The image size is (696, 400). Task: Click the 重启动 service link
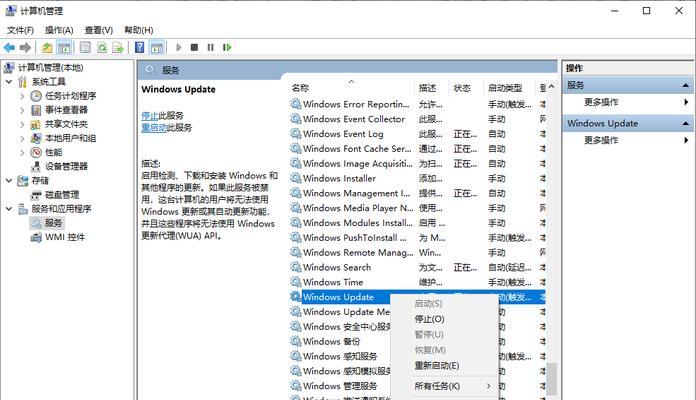tap(154, 128)
